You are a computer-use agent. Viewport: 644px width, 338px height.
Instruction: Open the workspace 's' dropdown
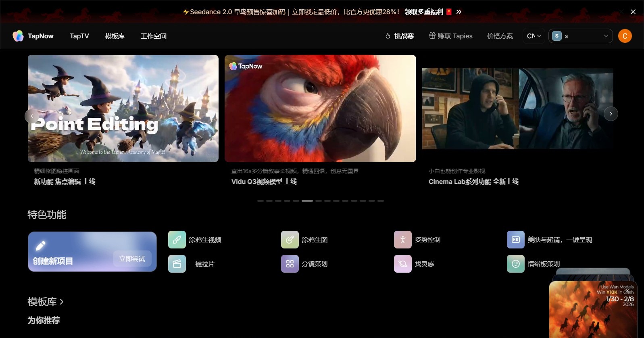coord(581,36)
